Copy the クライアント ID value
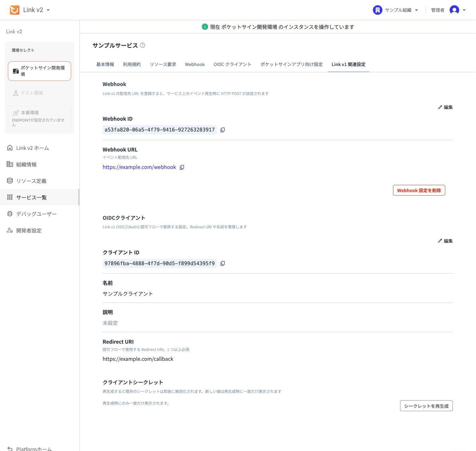476x451 pixels. (x=222, y=263)
